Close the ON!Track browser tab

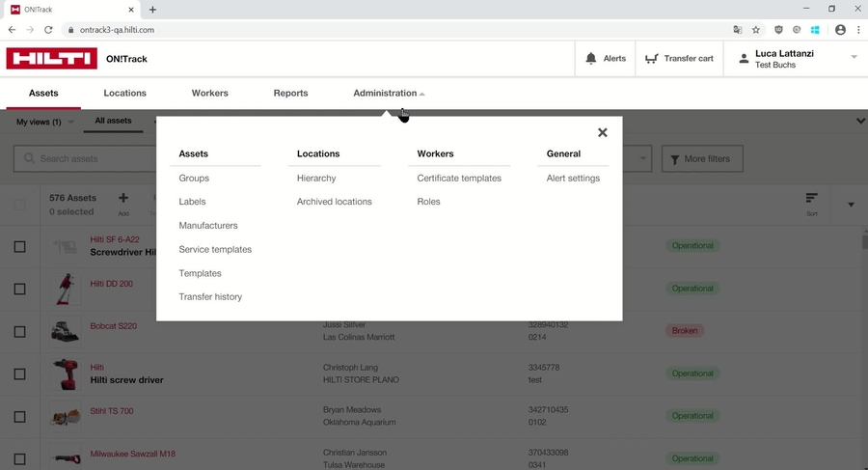coord(131,10)
